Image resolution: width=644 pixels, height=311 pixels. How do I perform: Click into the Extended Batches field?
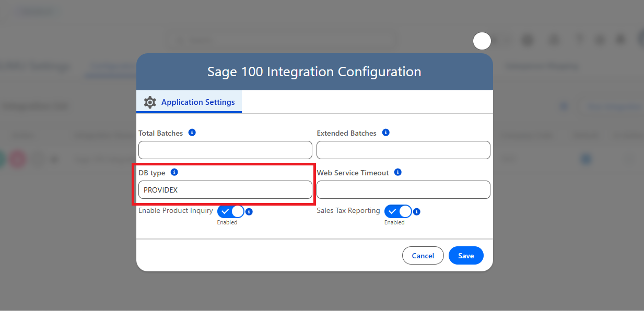(403, 150)
